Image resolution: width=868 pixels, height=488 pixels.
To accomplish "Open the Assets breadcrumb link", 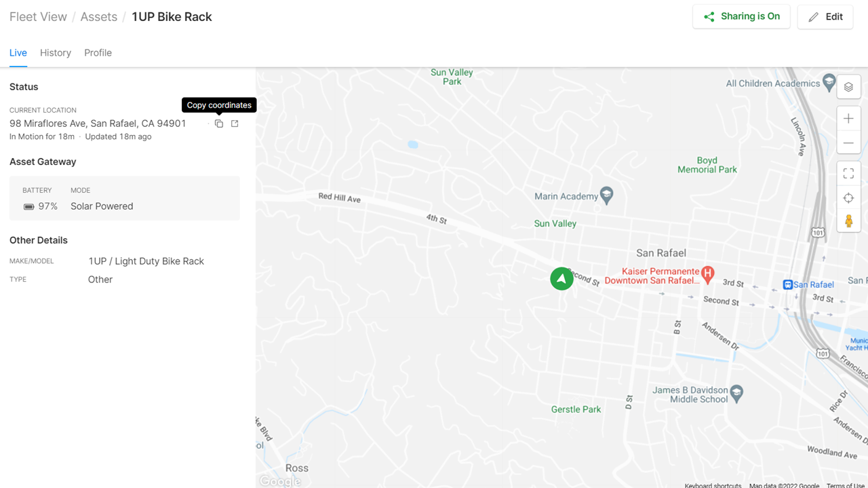I will pyautogui.click(x=99, y=17).
